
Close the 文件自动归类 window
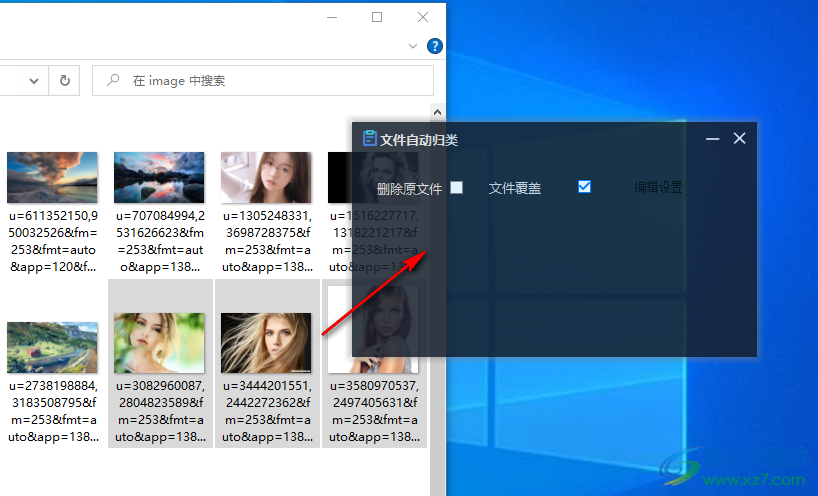[x=739, y=138]
